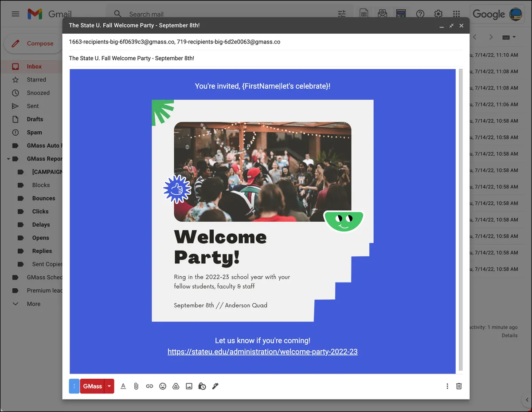Minimize the compose window
532x412 pixels.
[441, 26]
